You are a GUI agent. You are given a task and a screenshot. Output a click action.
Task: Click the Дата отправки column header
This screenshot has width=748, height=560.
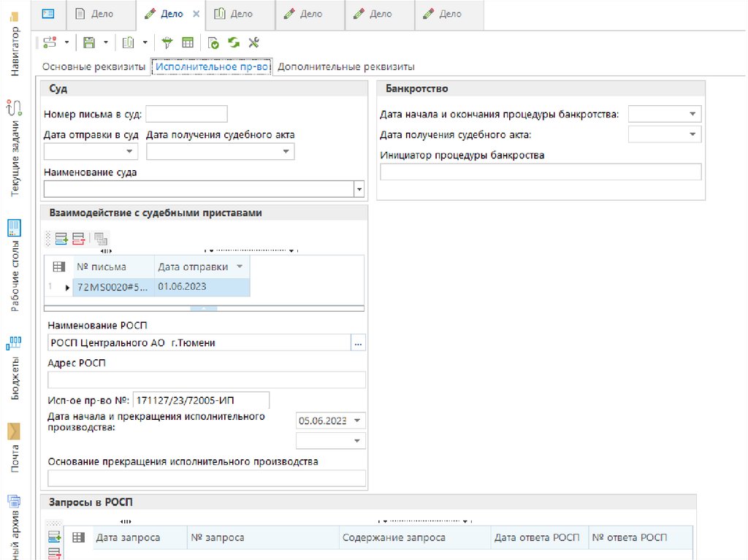pos(193,266)
